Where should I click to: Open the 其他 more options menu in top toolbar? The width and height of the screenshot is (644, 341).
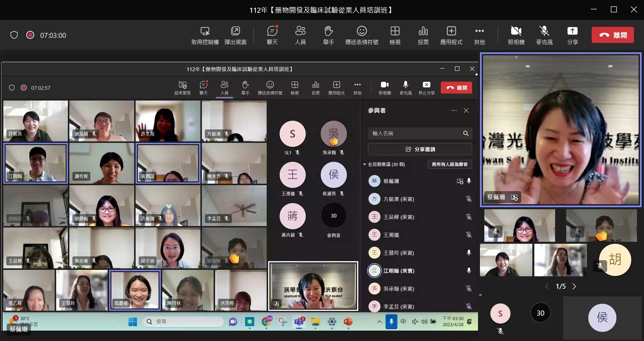click(479, 35)
